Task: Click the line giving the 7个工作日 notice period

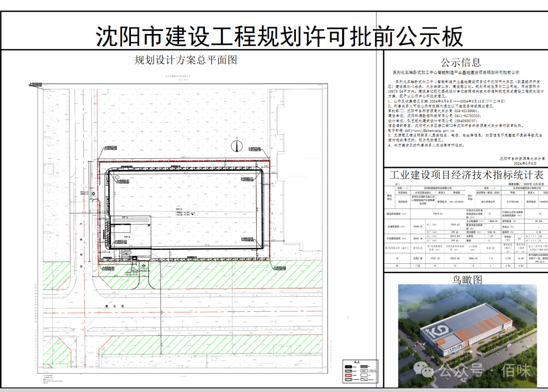Action: (447, 101)
